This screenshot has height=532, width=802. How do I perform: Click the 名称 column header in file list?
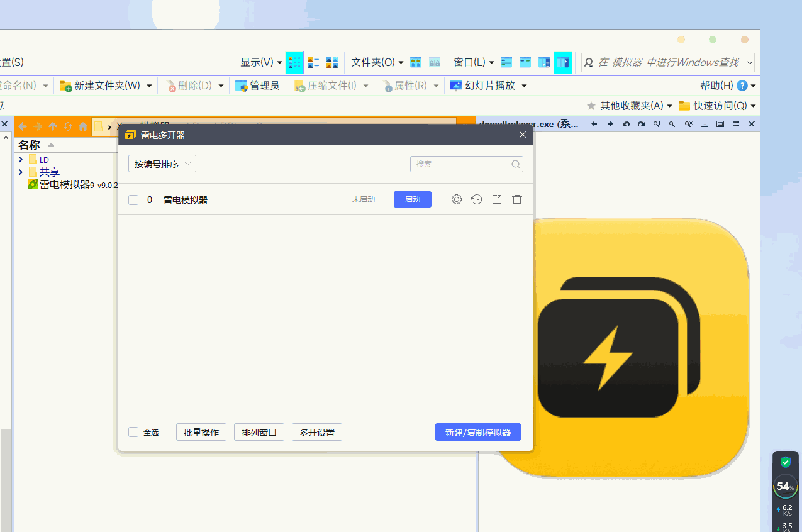pos(29,145)
